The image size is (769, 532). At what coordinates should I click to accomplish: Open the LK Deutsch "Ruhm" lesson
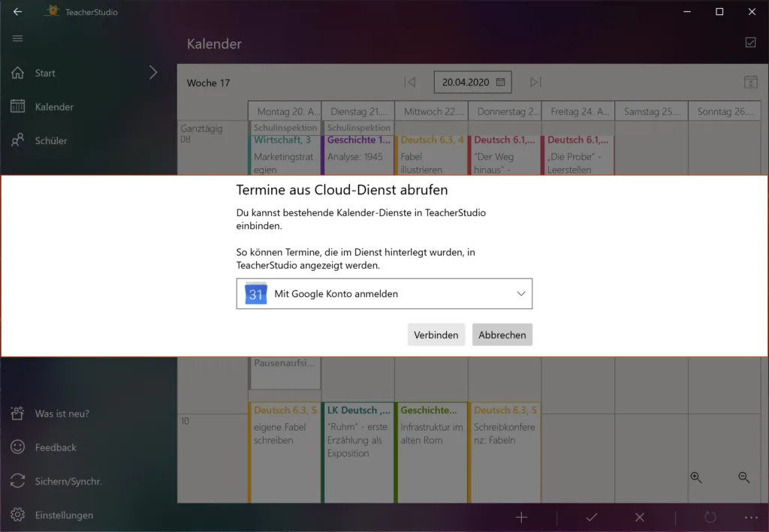(x=358, y=452)
